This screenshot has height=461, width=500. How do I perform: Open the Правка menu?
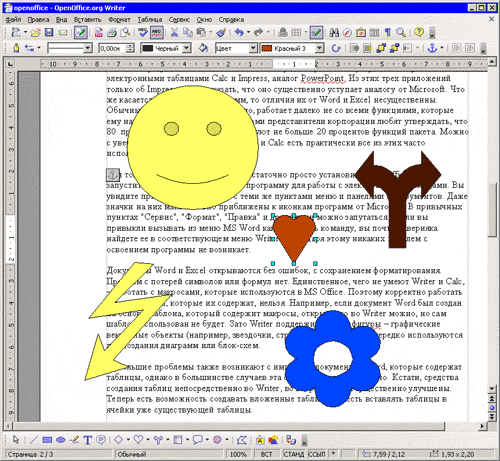pyautogui.click(x=38, y=20)
